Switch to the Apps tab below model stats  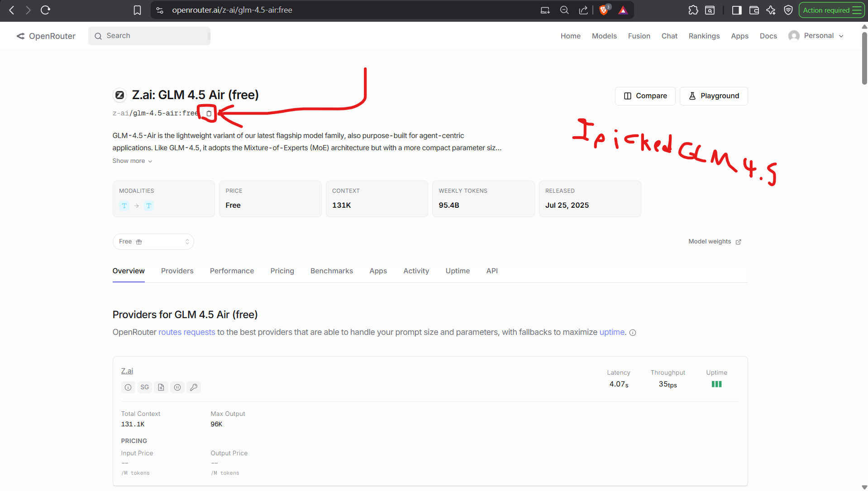pyautogui.click(x=378, y=271)
